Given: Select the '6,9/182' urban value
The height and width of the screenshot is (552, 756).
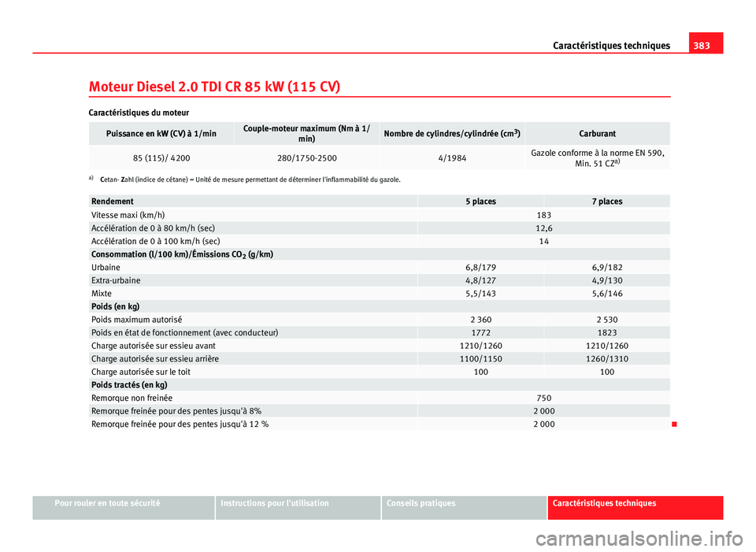Looking at the screenshot, I should click(607, 268).
